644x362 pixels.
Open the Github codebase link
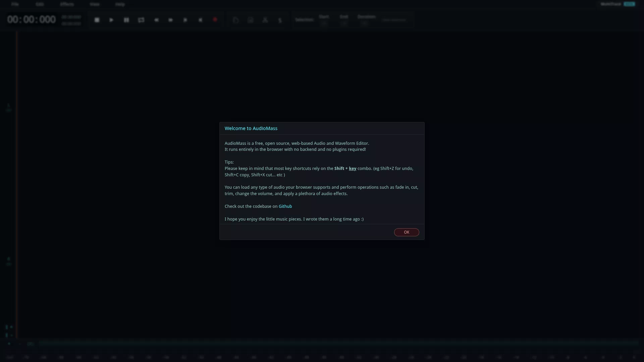[x=285, y=206]
